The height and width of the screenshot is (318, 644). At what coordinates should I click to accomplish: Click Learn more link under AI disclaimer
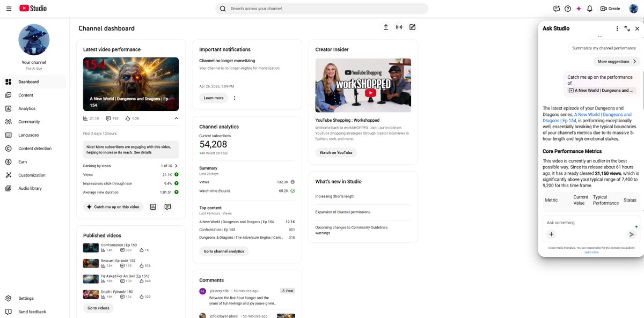591,252
